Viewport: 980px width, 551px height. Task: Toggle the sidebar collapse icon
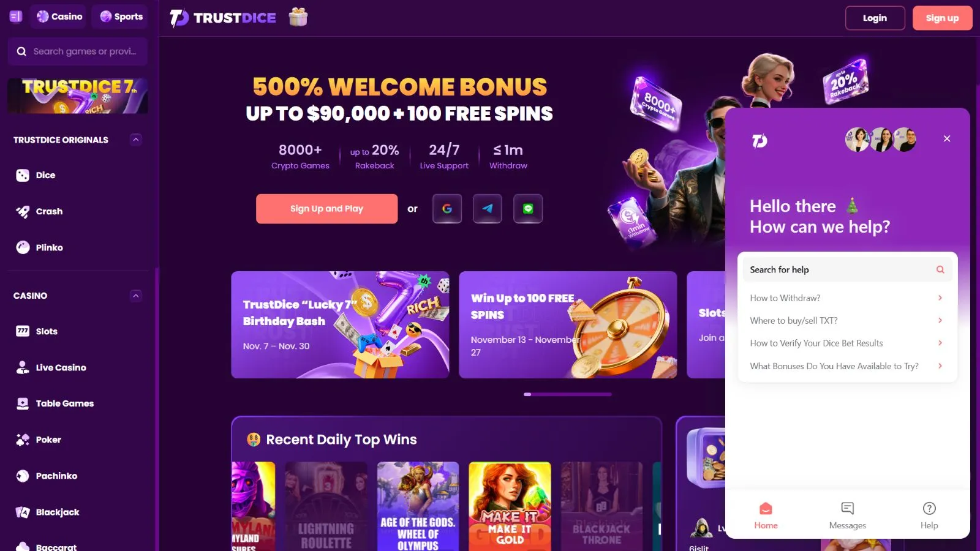pyautogui.click(x=16, y=17)
